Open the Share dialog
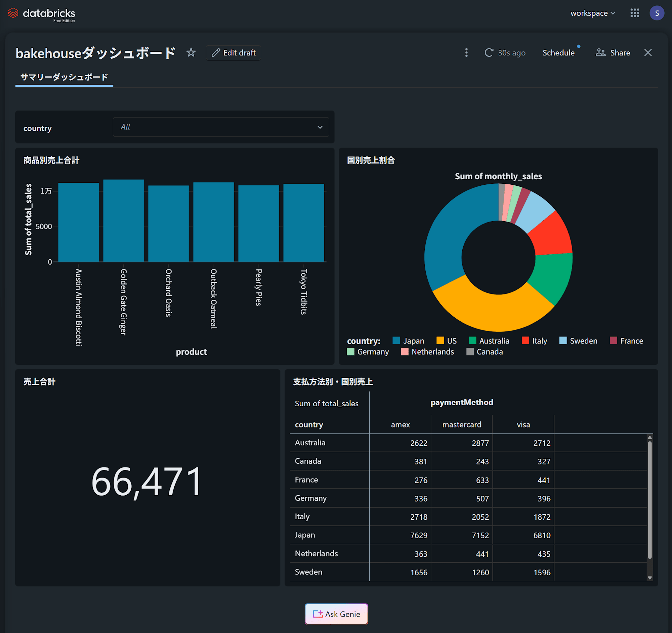672x633 pixels. click(x=613, y=53)
